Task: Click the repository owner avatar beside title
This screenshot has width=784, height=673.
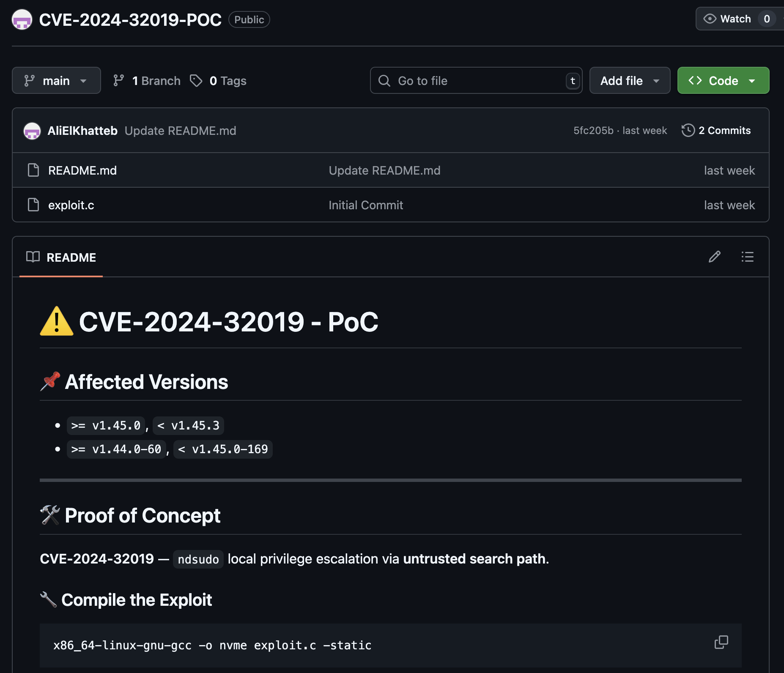Action: click(22, 19)
